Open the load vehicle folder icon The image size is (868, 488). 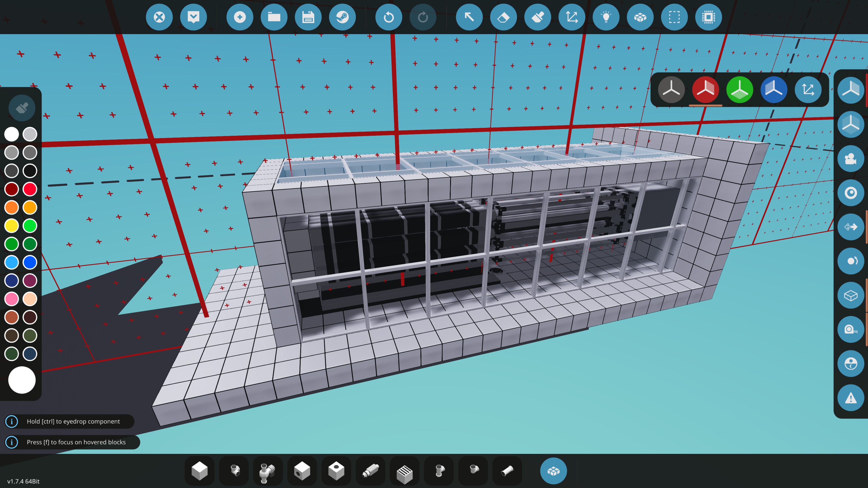click(274, 17)
